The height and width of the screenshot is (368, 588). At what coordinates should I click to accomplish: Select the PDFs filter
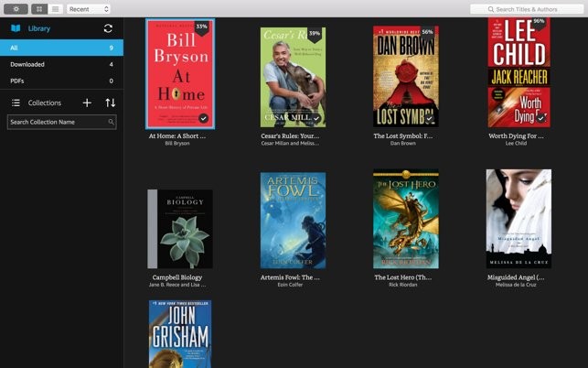click(x=61, y=81)
